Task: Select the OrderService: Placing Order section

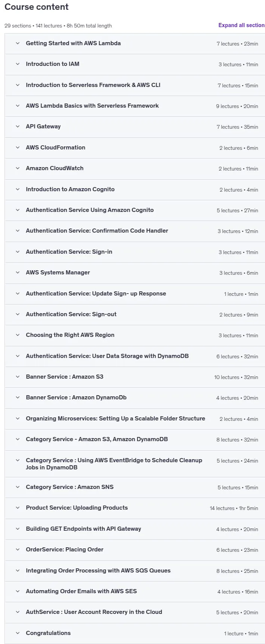Action: (x=135, y=550)
